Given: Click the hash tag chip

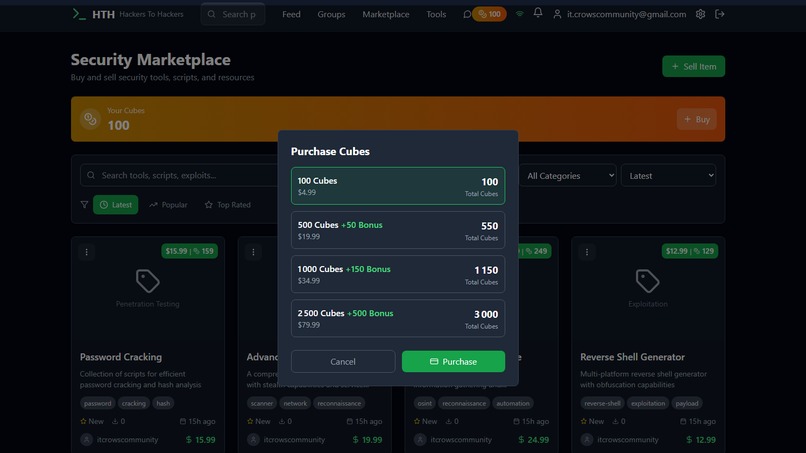Looking at the screenshot, I should 163,403.
